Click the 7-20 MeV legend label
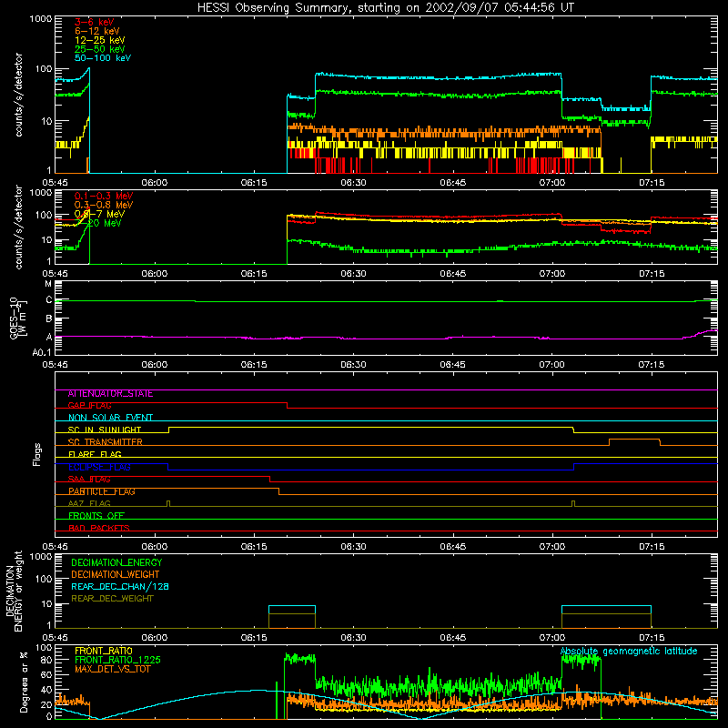This screenshot has width=728, height=728. click(x=97, y=223)
